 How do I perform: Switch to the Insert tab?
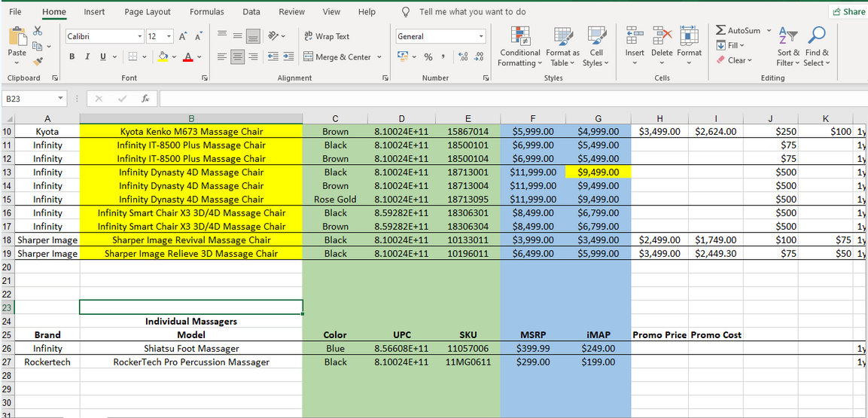pos(95,11)
